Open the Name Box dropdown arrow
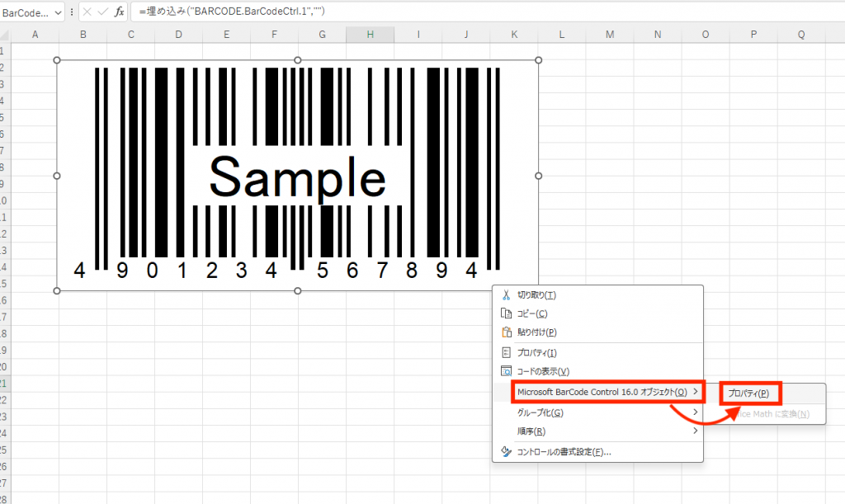845x504 pixels. pos(57,12)
